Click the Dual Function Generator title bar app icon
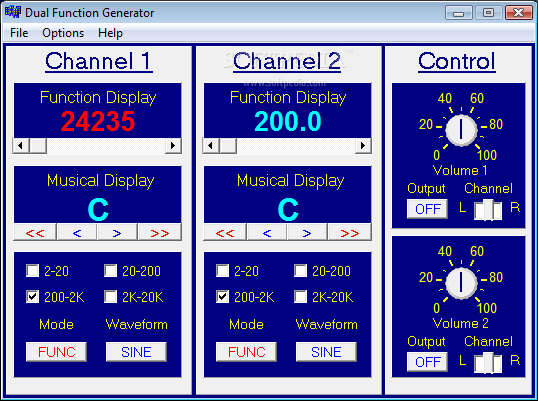538x401 pixels. coord(13,12)
